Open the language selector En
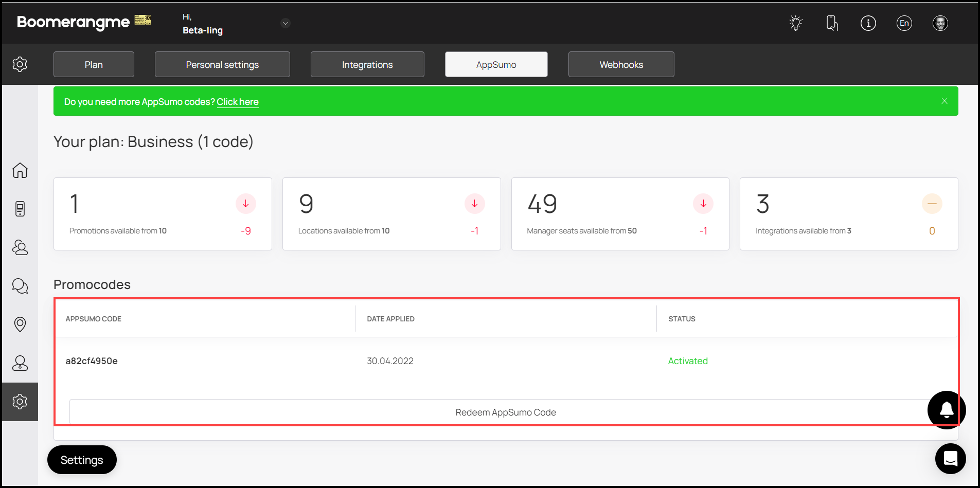 (x=904, y=23)
